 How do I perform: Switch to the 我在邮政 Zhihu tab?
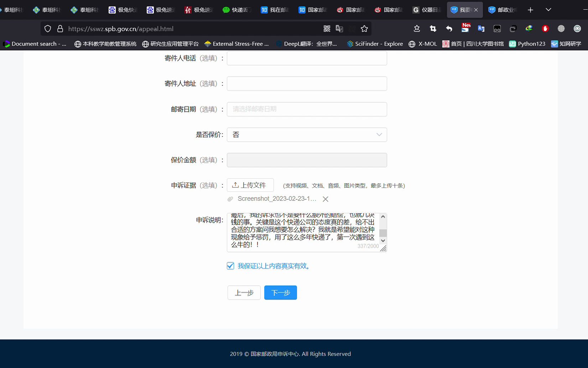[x=275, y=10]
